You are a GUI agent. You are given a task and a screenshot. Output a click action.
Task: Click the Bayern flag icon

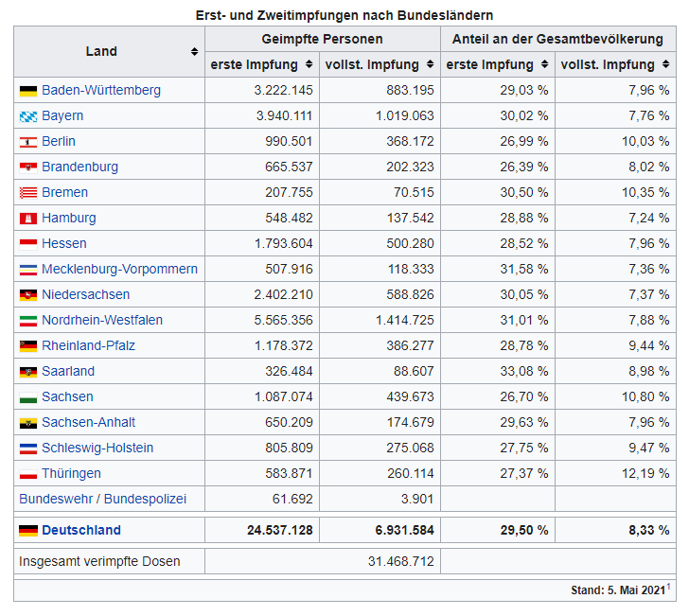[x=28, y=116]
